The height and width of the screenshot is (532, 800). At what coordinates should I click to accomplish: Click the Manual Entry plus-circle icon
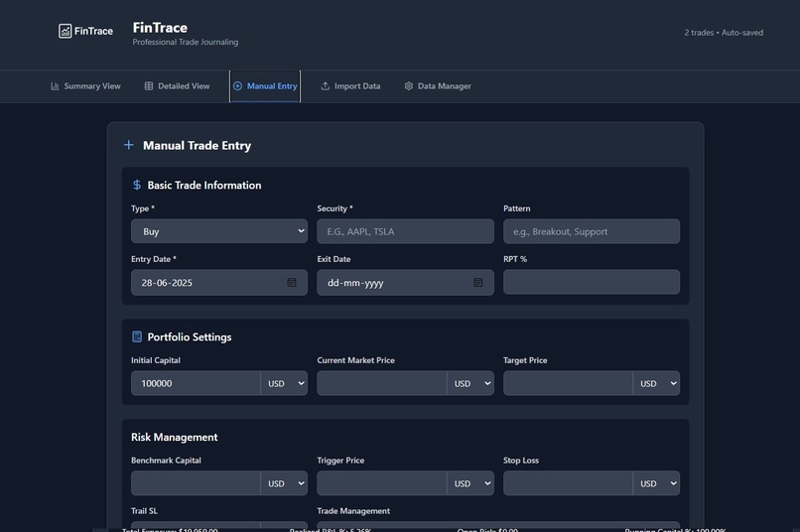(237, 86)
